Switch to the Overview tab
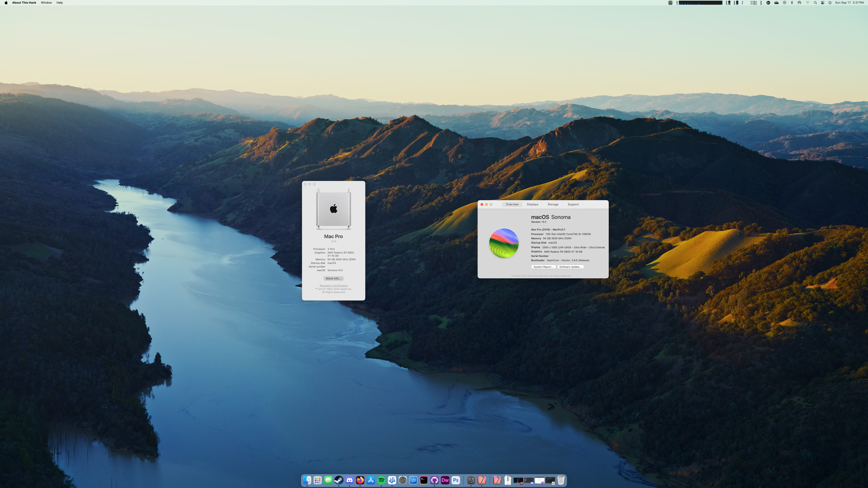The height and width of the screenshot is (488, 868). click(x=512, y=204)
